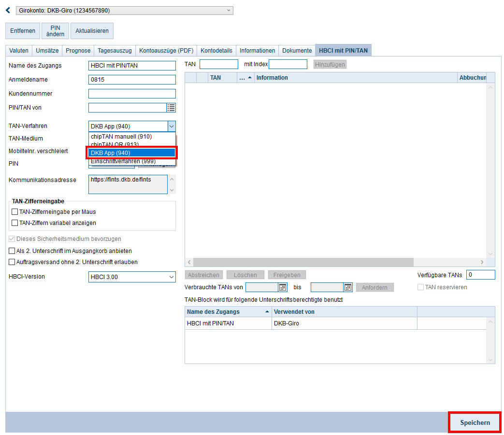Sort the table by Name des Zugangs
This screenshot has width=504, height=435.
[228, 312]
